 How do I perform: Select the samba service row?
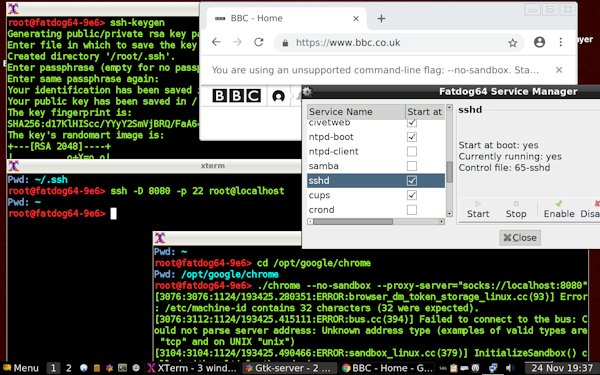pos(376,166)
